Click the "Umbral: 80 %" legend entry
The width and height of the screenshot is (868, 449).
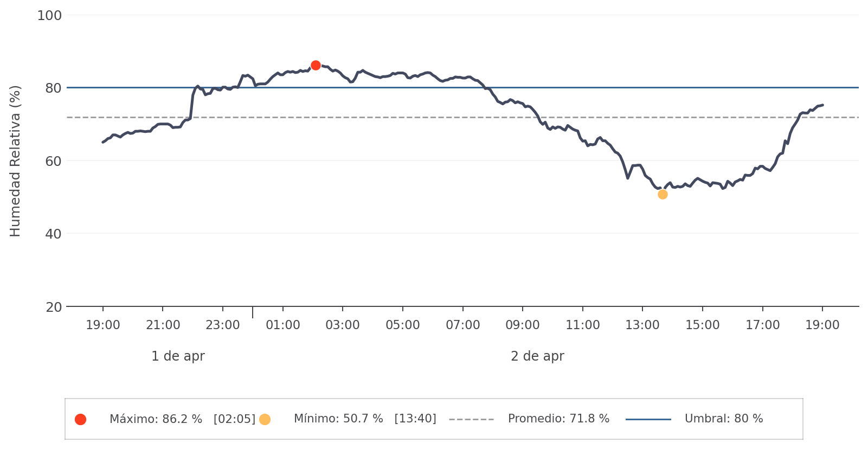[724, 419]
